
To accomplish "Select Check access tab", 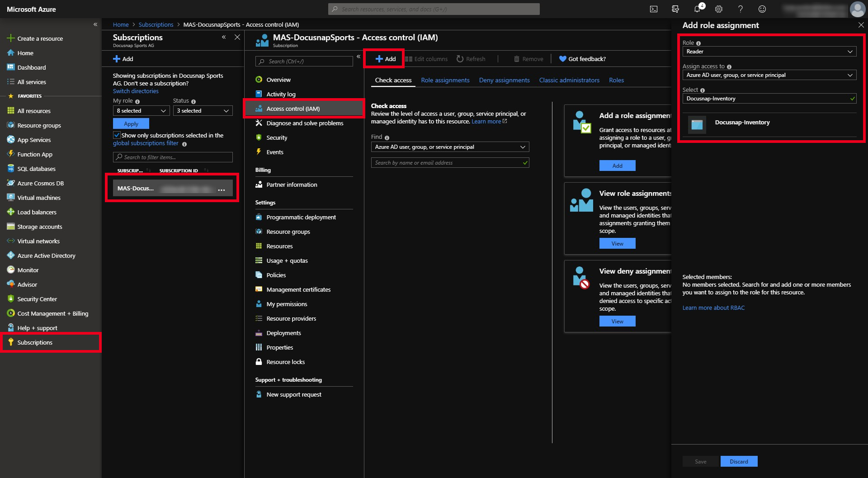I will [x=393, y=80].
